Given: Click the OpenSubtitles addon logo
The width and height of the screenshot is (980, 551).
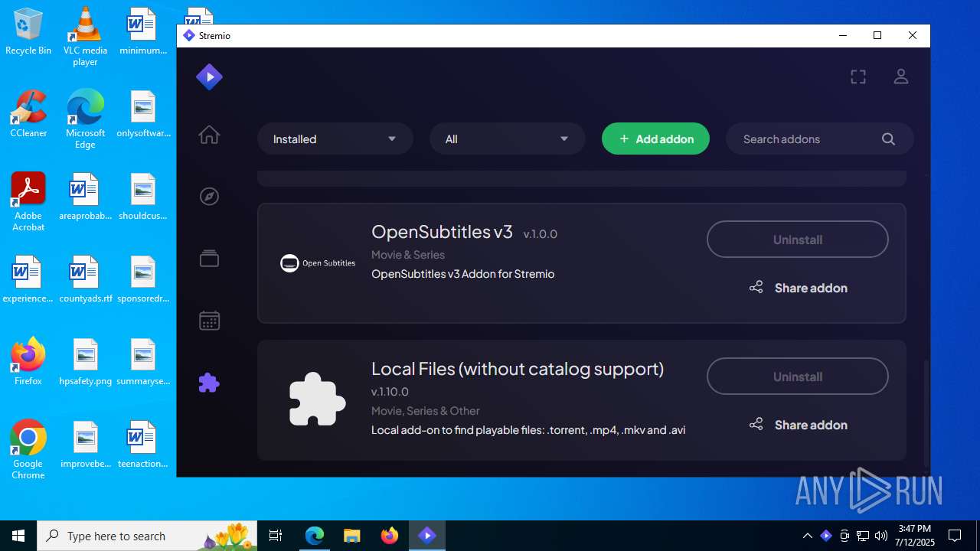Looking at the screenshot, I should pos(318,263).
